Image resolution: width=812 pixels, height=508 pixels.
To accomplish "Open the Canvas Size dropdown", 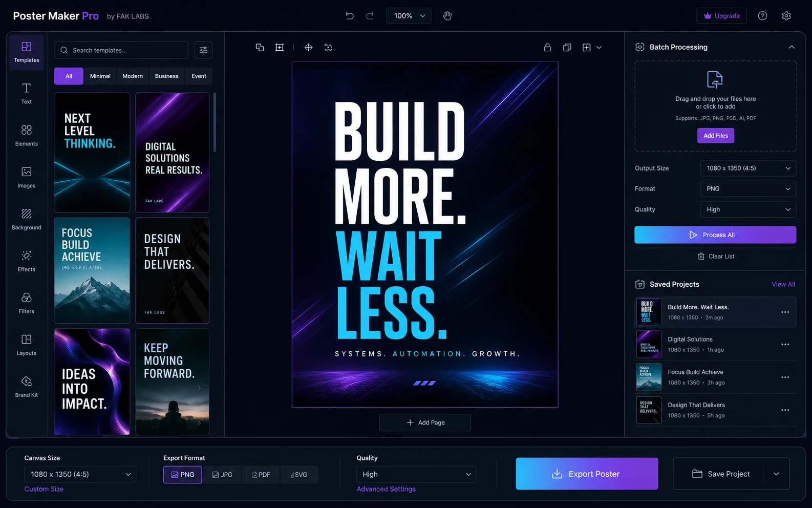I will tap(80, 475).
